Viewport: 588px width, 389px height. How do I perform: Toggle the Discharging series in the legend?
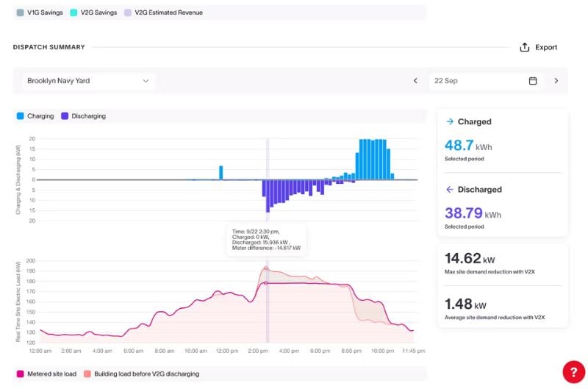click(84, 116)
